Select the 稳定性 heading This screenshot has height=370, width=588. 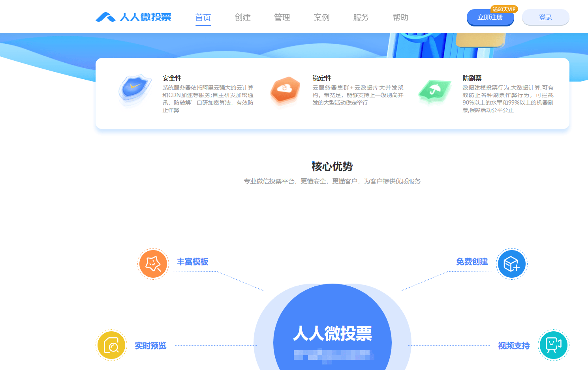[x=322, y=78]
